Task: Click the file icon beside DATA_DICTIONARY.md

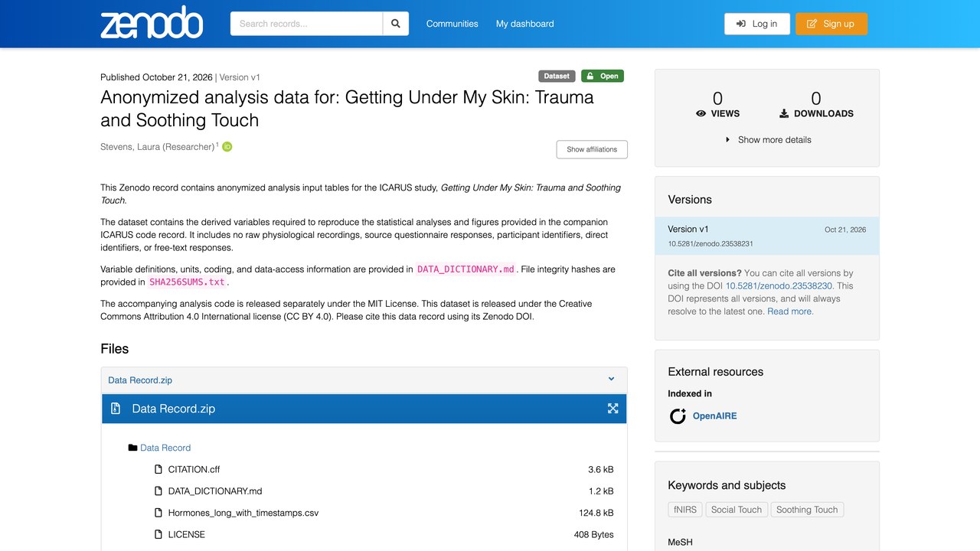Action: 158,491
